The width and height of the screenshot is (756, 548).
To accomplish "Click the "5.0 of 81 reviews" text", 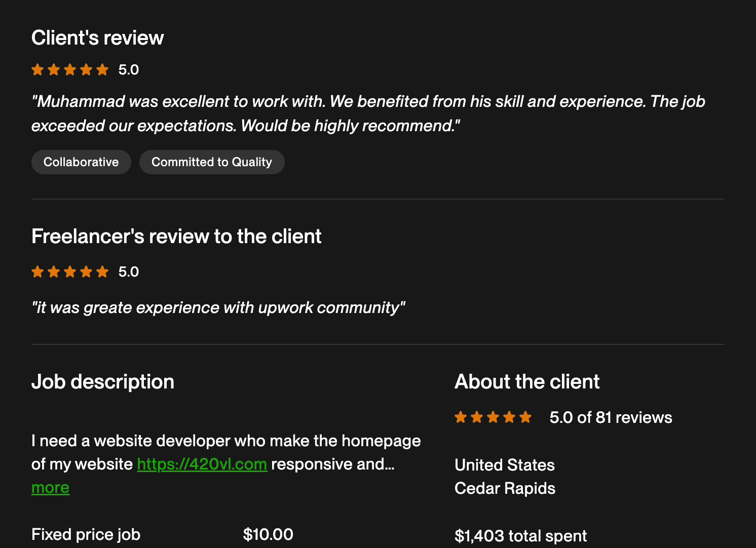I will 611,417.
